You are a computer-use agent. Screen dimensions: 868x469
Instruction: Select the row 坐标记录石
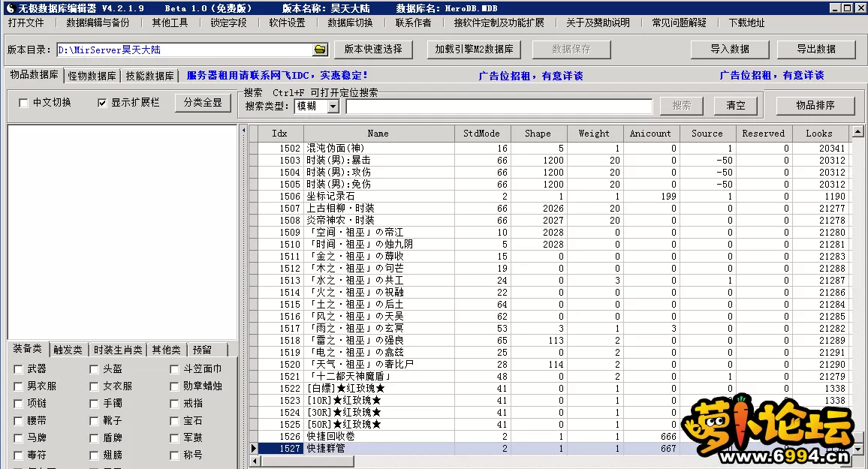pyautogui.click(x=548, y=197)
